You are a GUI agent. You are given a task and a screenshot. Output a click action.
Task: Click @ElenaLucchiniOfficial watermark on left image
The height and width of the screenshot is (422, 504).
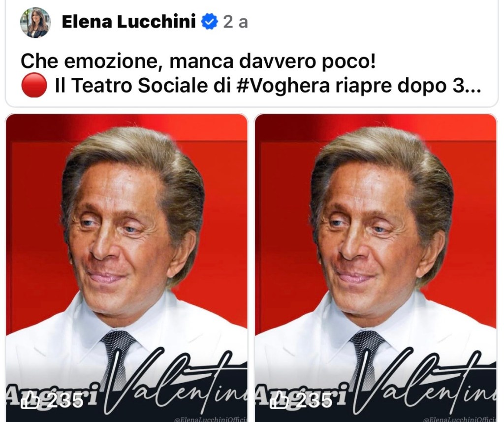(211, 419)
